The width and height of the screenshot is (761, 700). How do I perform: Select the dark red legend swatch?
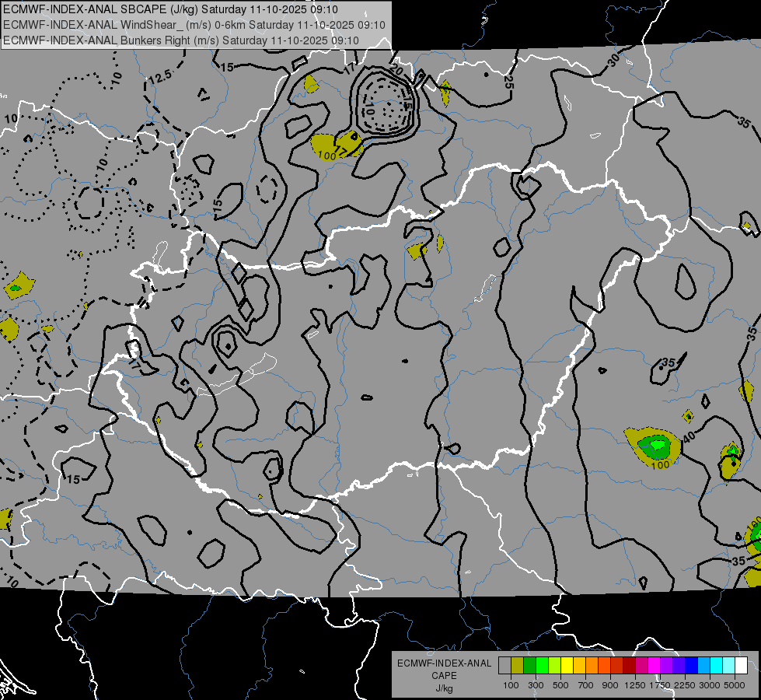629,665
